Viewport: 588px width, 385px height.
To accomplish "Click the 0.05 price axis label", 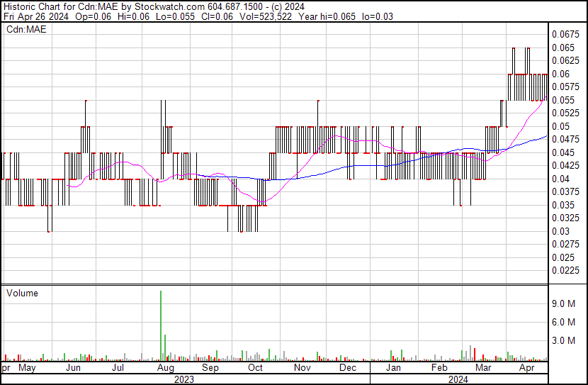I will (x=561, y=126).
